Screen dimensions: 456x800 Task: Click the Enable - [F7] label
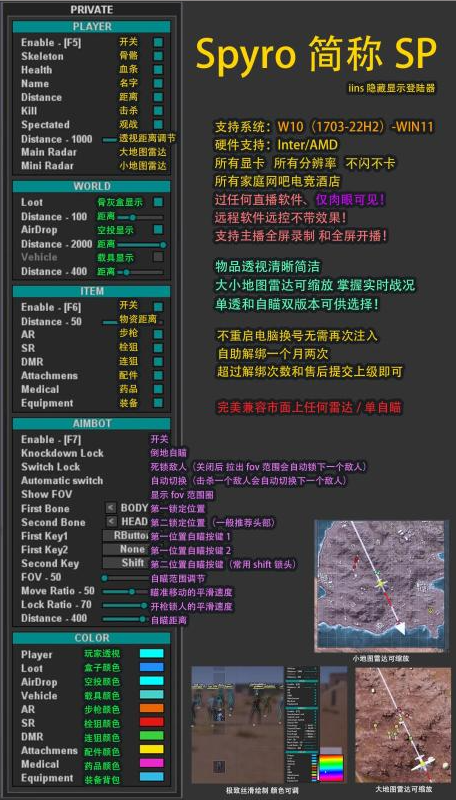point(51,439)
